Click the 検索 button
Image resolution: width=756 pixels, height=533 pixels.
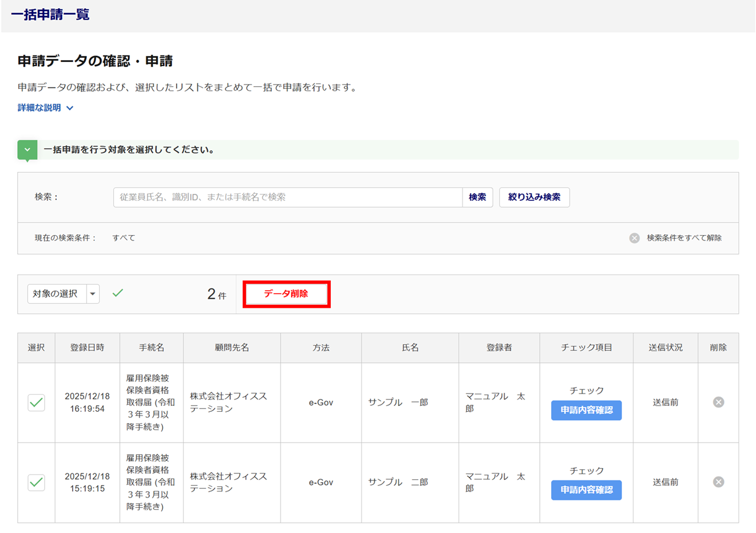[477, 197]
